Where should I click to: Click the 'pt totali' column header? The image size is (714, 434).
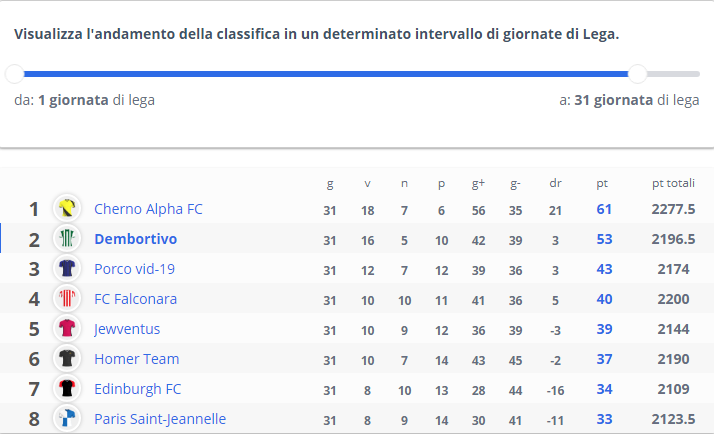pos(673,183)
